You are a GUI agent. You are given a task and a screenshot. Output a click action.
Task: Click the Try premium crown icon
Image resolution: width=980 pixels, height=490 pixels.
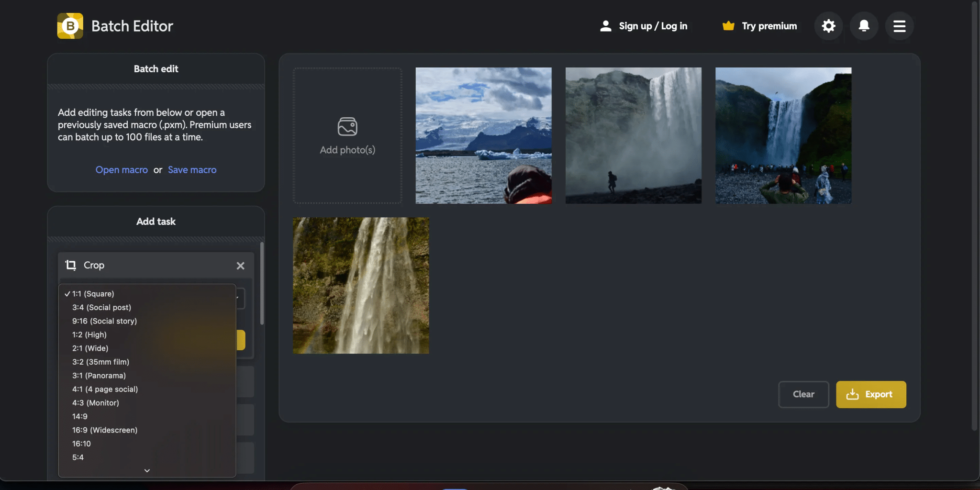728,26
